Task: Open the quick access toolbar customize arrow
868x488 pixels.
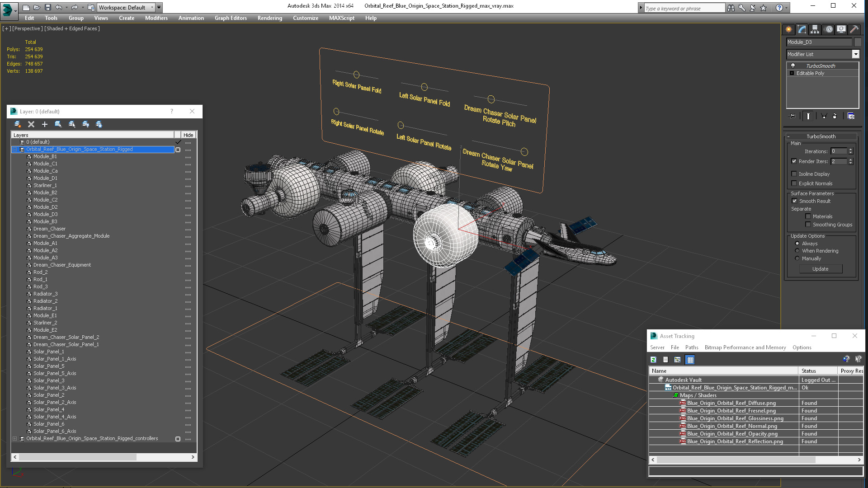Action: pos(159,7)
